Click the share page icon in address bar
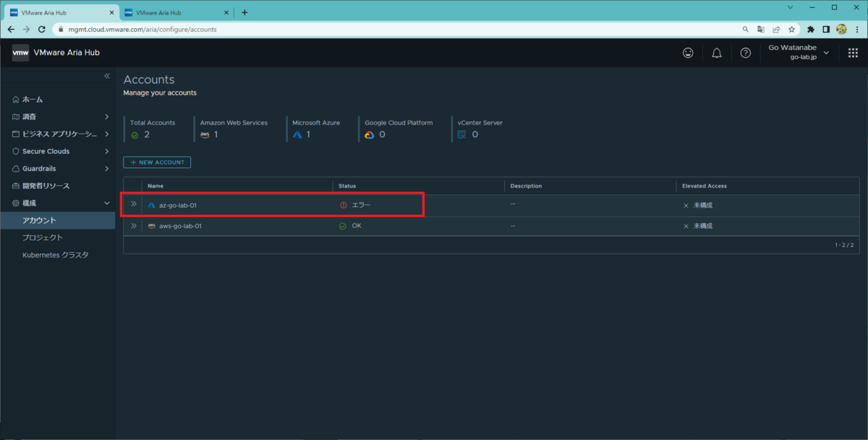868x440 pixels. point(776,30)
